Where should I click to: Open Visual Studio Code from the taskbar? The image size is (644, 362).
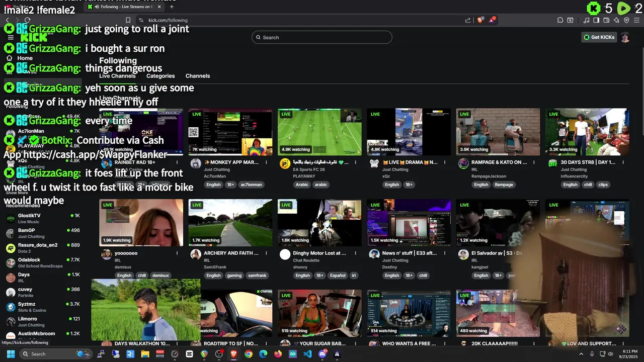[307, 354]
